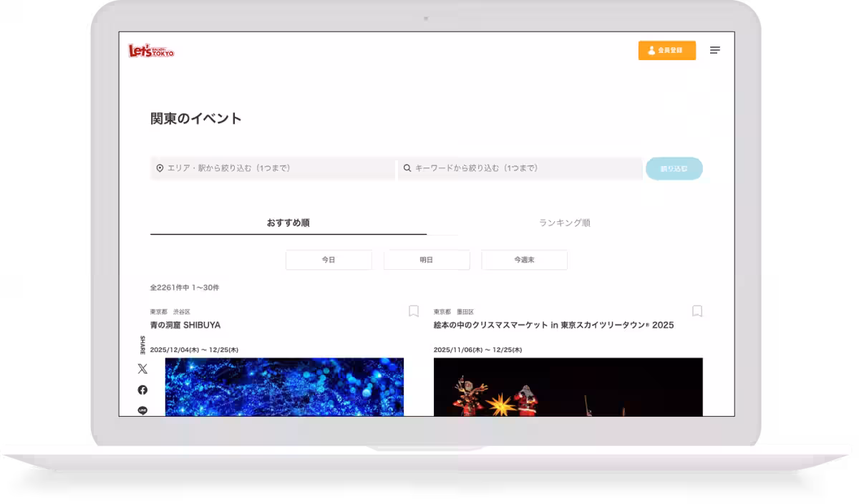The width and height of the screenshot is (859, 504).
Task: Bookmark the クリスマスマーケット event
Action: tap(697, 311)
